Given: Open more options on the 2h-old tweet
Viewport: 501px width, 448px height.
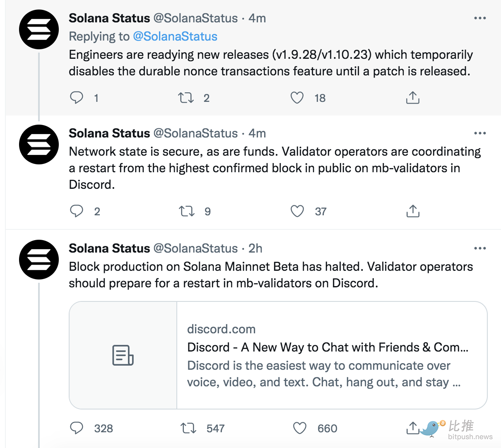Looking at the screenshot, I should (x=480, y=248).
